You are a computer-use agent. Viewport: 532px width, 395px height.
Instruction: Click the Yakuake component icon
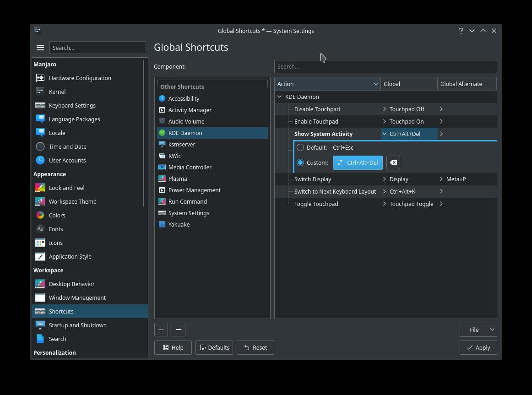point(162,224)
